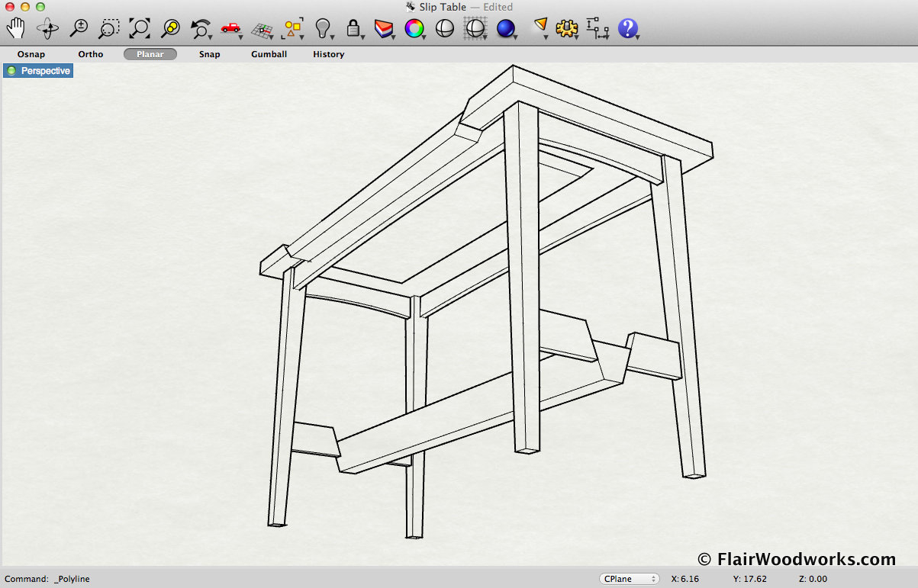Open the Perspective viewport title menu

pyautogui.click(x=39, y=71)
